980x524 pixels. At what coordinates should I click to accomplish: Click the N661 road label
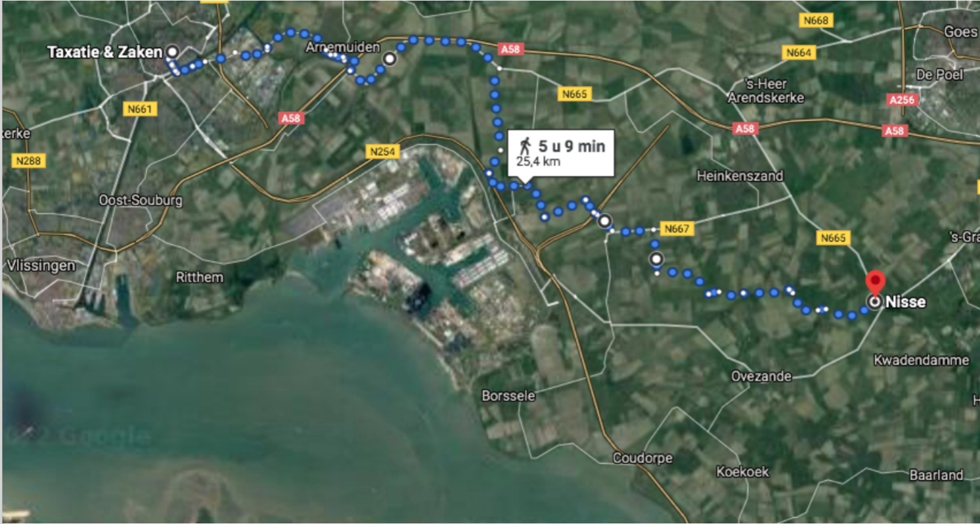click(x=140, y=109)
